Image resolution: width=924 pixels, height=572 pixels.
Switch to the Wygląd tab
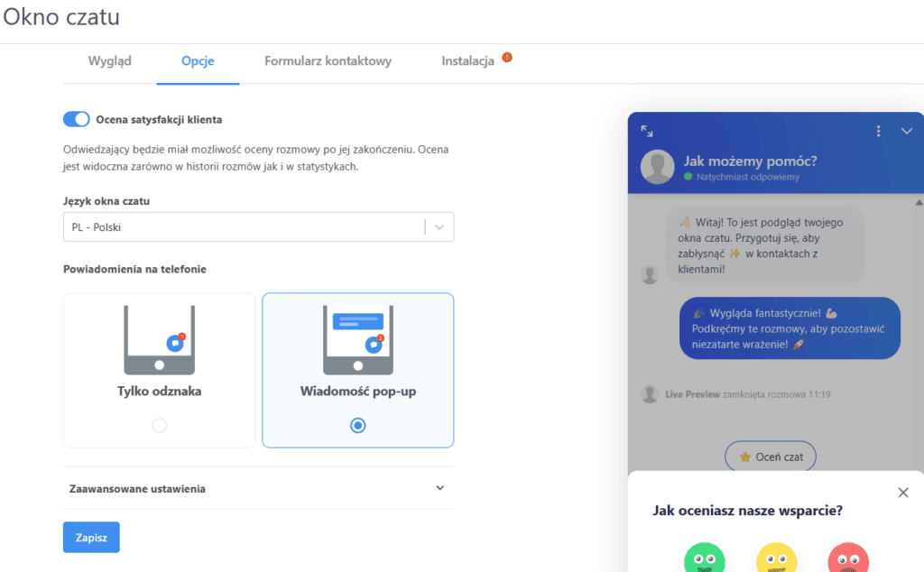pos(110,61)
